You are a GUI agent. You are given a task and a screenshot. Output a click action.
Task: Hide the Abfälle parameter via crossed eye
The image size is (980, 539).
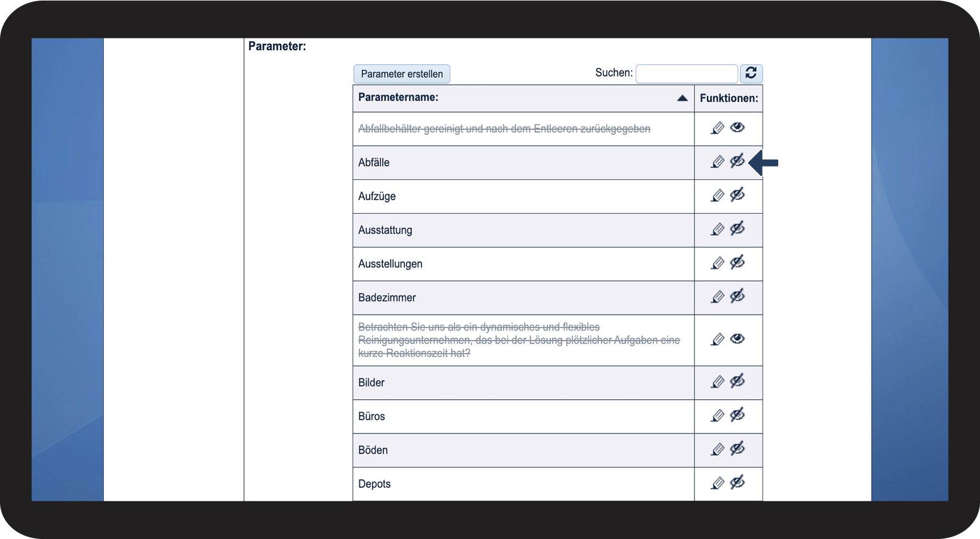(x=737, y=161)
